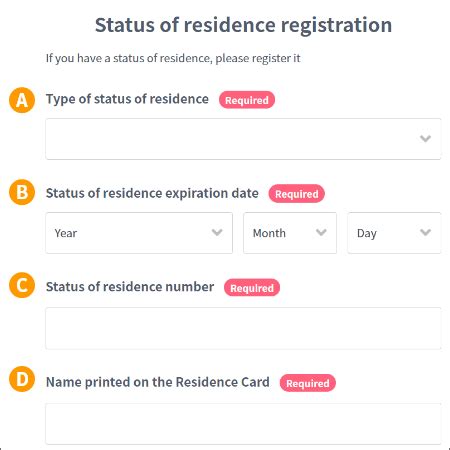
Task: Open the Year expiration dropdown
Action: 139,233
